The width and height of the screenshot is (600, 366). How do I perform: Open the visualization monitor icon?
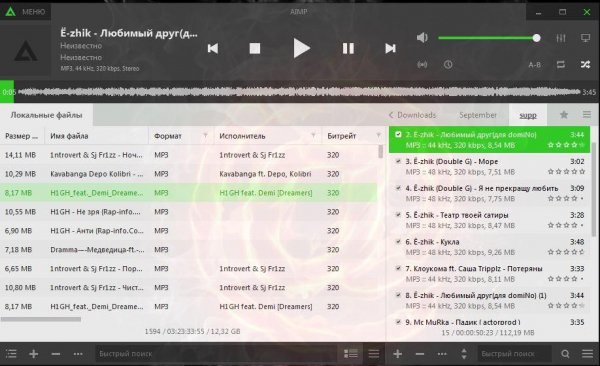click(x=585, y=38)
